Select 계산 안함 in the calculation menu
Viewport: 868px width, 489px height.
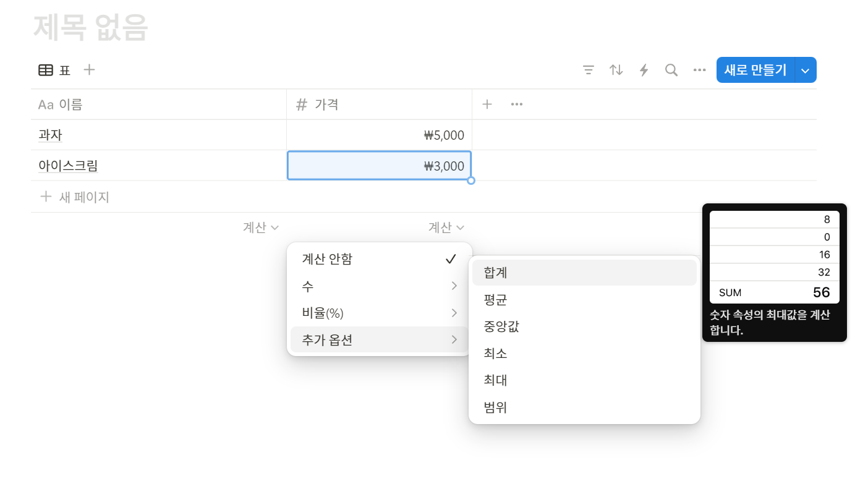(x=380, y=259)
